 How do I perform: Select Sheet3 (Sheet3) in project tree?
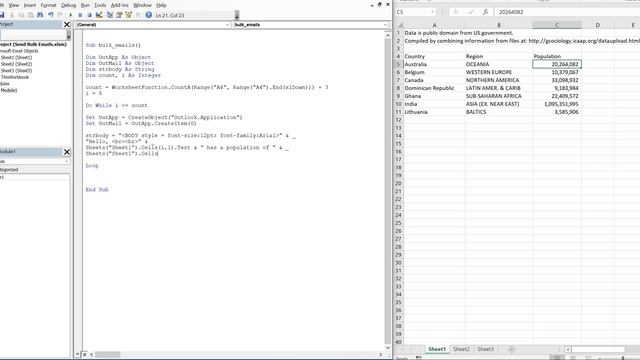pyautogui.click(x=16, y=71)
